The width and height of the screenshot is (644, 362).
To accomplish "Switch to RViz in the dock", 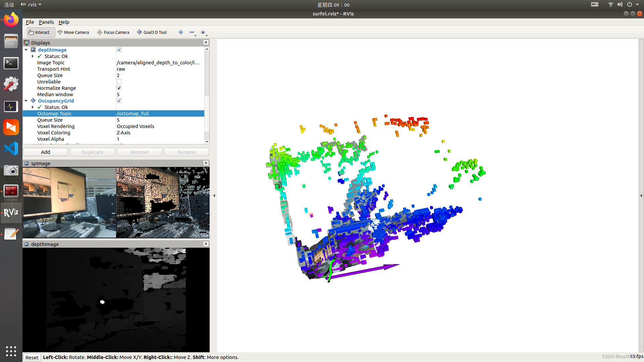I will (x=11, y=213).
